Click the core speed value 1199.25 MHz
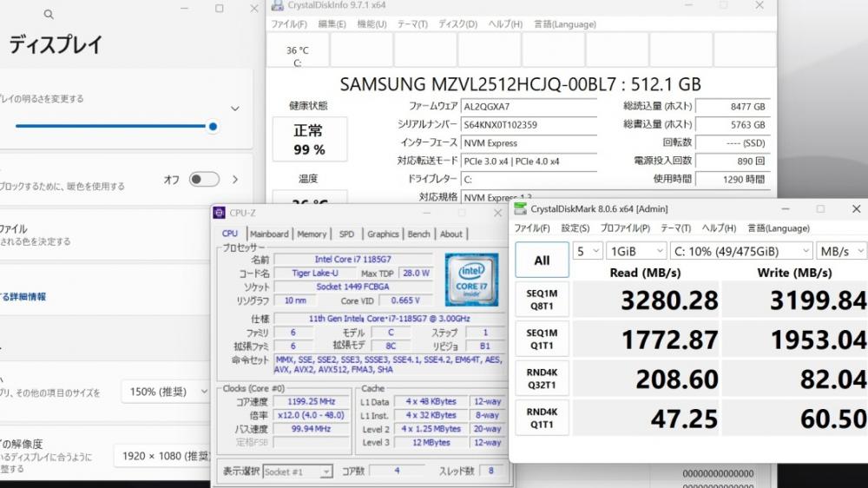 (x=312, y=401)
